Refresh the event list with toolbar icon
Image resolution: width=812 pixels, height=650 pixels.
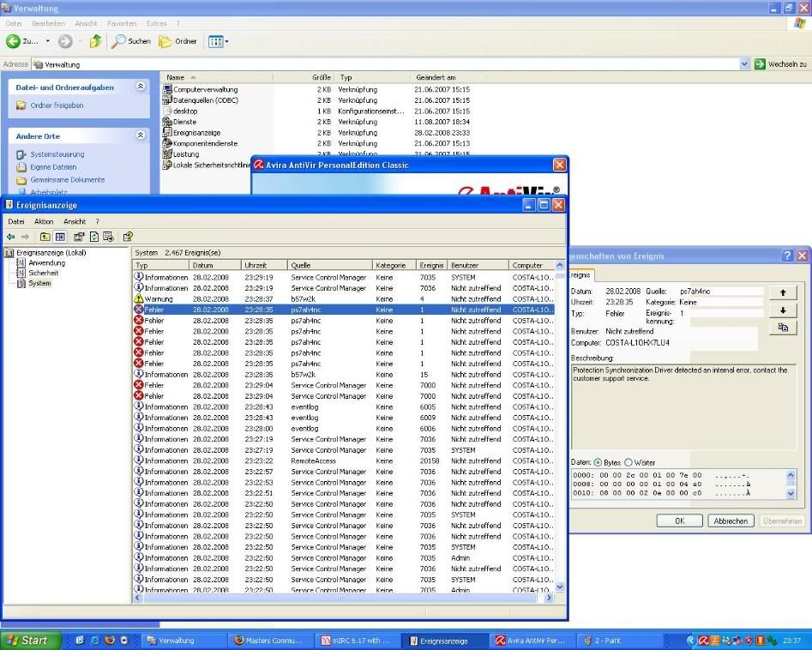point(93,237)
